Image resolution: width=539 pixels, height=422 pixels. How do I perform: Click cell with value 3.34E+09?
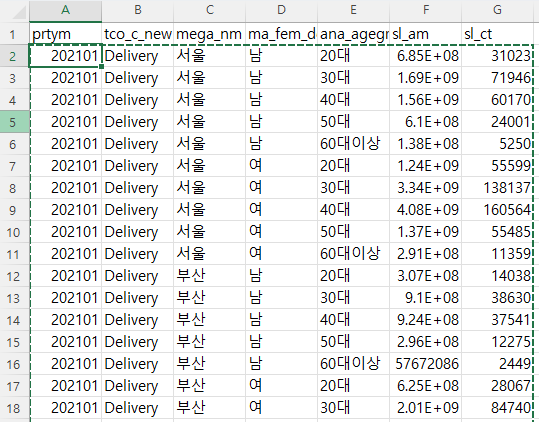[426, 188]
